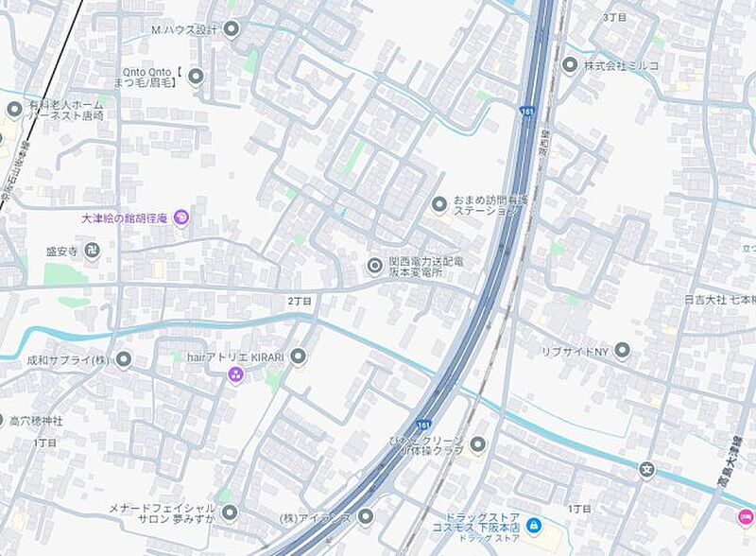Screen dimensions: 756x556
Task: Select the M.ハウス設計 place marker
Action: coord(232,29)
